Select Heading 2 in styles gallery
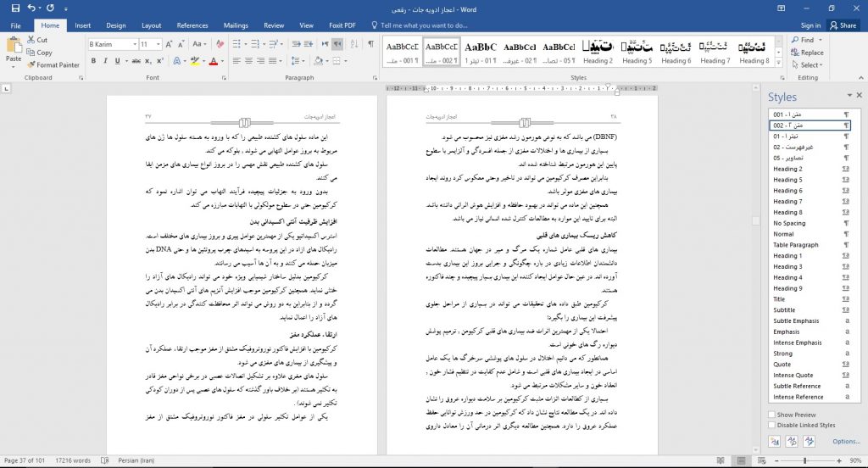 [x=598, y=52]
